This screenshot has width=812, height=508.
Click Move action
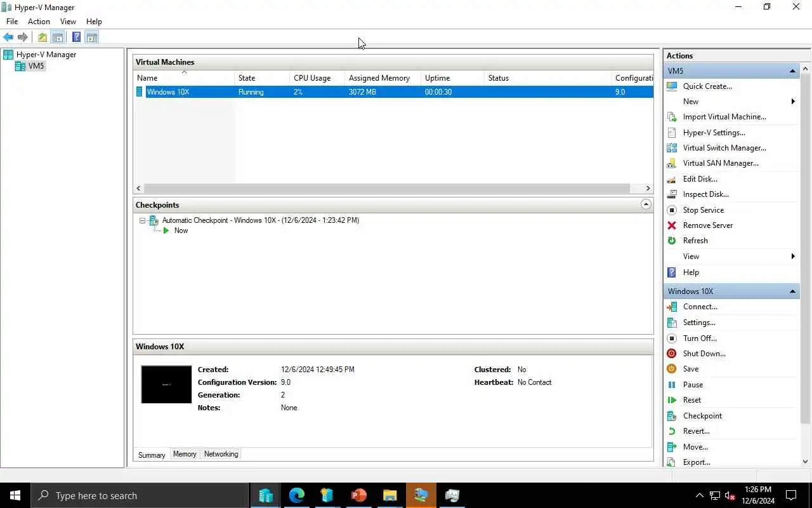click(695, 447)
